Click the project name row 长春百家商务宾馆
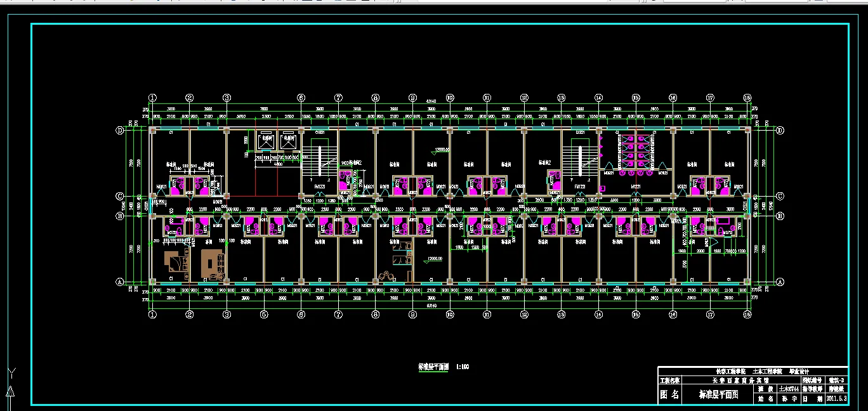The width and height of the screenshot is (868, 411). tap(741, 381)
